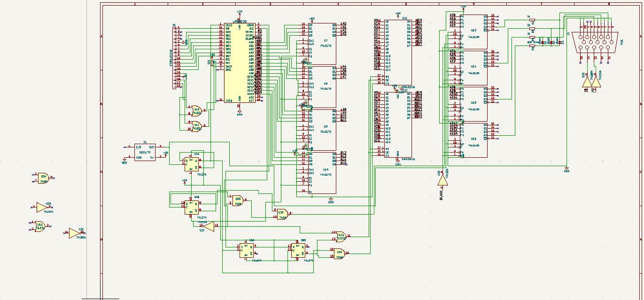Select the U4B 74LS74 flip-flop
This screenshot has height=300, width=644.
coord(192,206)
